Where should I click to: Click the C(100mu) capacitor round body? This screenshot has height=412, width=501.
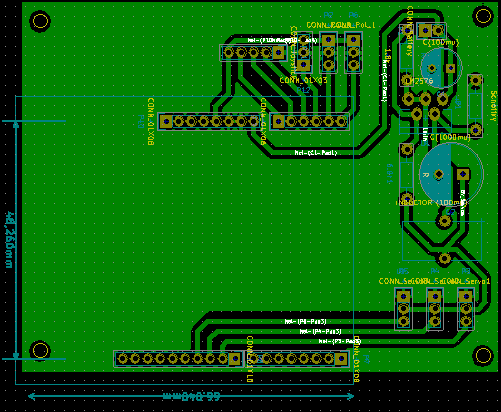[441, 68]
